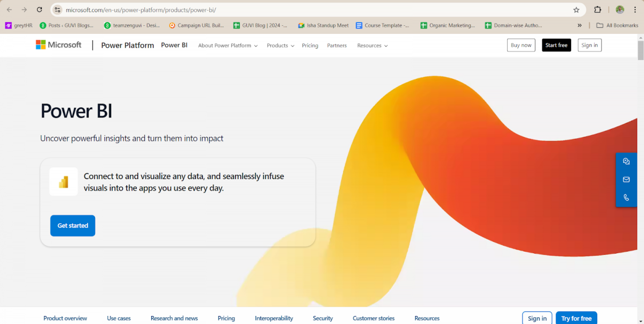
Task: Click the Power BI product icon in card
Action: pyautogui.click(x=63, y=182)
